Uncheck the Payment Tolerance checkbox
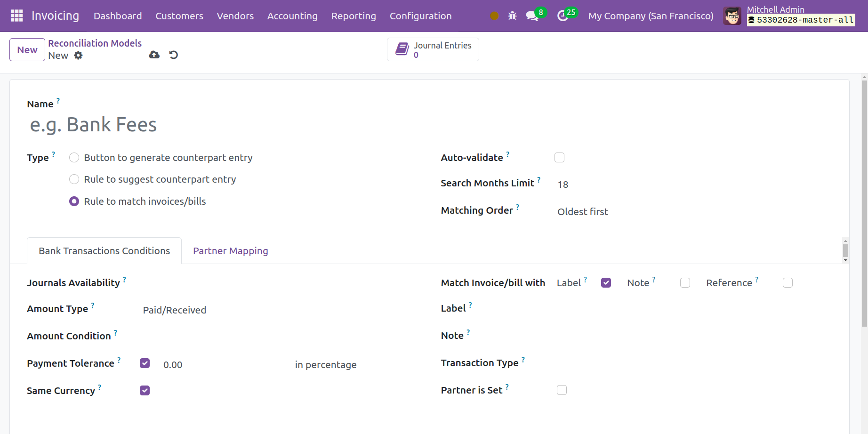Screen dimensions: 868x434 [x=145, y=363]
